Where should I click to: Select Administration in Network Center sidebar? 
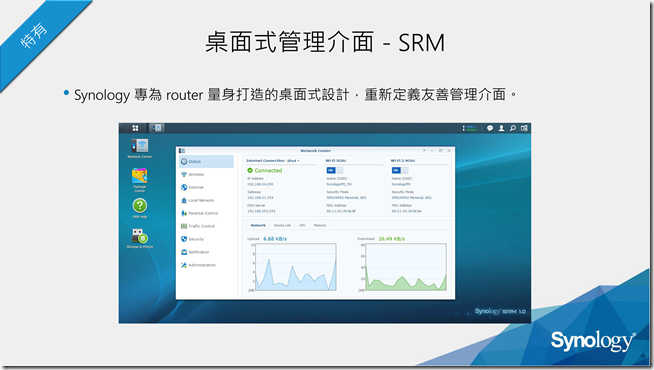206,265
